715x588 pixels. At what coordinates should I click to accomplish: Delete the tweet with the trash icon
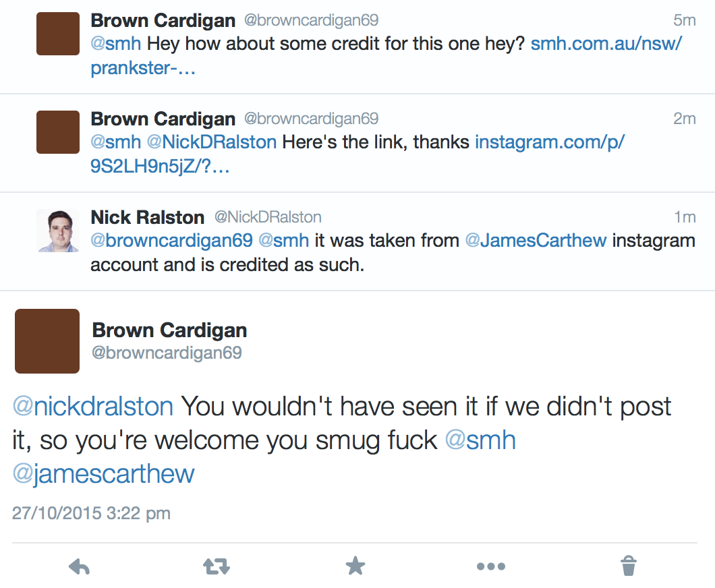pyautogui.click(x=628, y=566)
